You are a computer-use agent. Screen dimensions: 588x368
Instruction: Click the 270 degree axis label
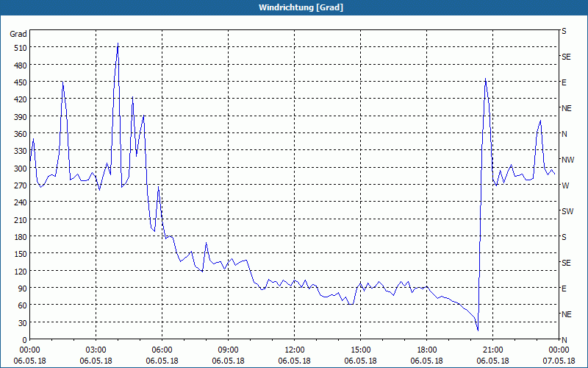pos(21,185)
